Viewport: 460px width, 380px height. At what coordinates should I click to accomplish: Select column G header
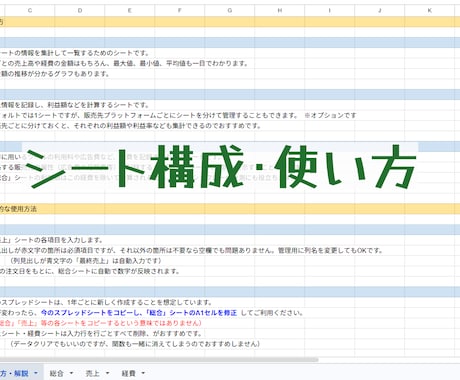(x=230, y=10)
